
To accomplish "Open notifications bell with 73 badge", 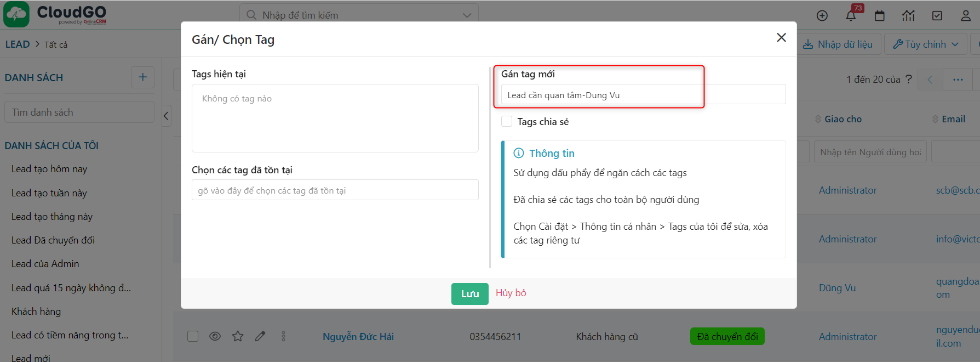I will pyautogui.click(x=851, y=16).
